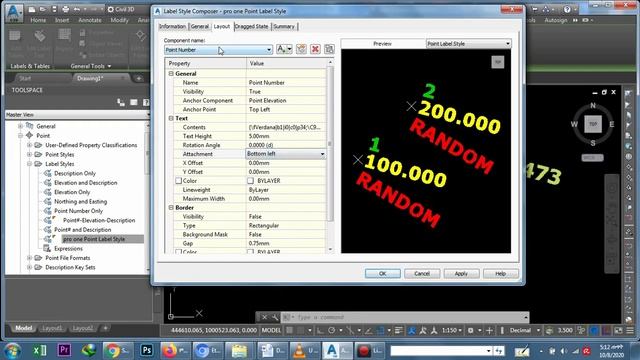Click the preview view-direction icon
This screenshot has width=640, height=360.
coord(498,62)
